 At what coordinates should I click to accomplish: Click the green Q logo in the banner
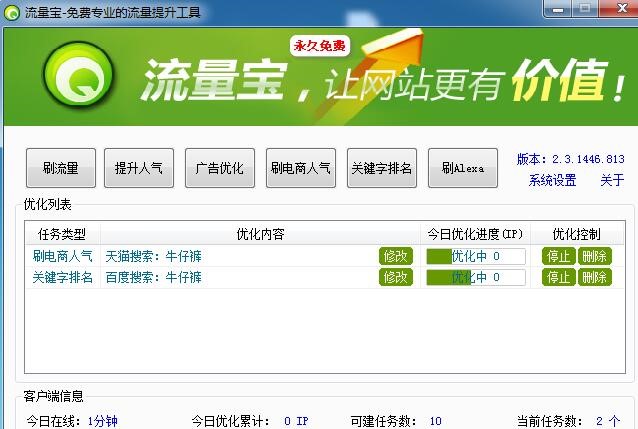[79, 76]
